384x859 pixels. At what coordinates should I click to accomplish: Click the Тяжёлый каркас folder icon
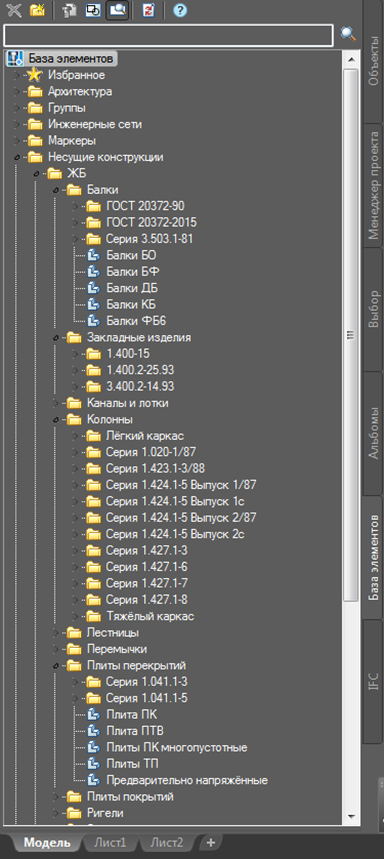[94, 616]
